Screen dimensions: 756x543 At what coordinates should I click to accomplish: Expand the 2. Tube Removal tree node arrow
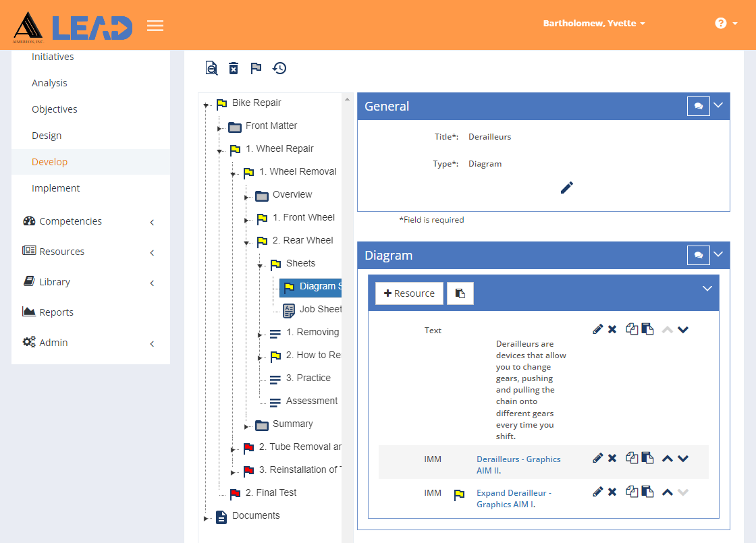tap(232, 449)
